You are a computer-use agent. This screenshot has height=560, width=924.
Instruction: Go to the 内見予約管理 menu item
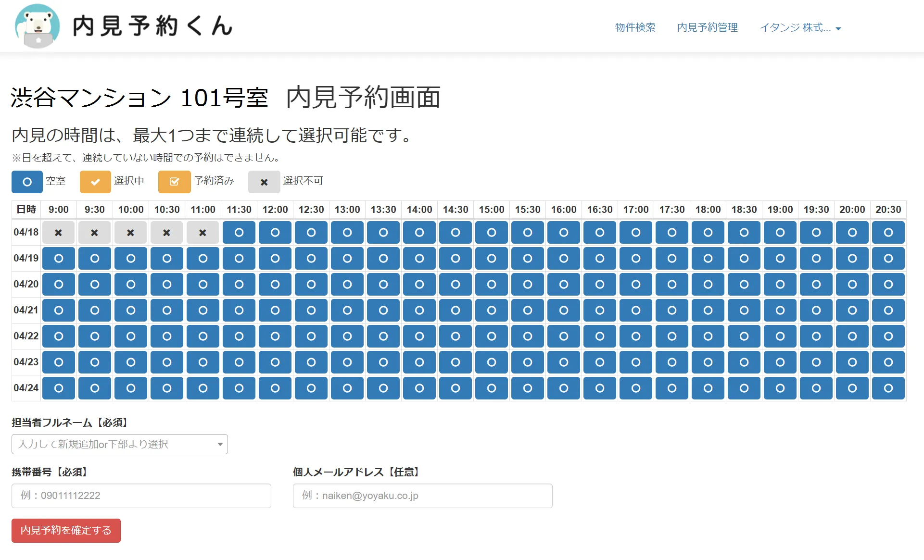click(707, 28)
